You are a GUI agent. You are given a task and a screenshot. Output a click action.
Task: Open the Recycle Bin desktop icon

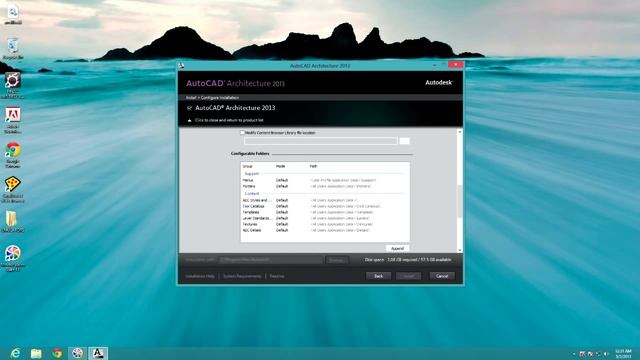(x=13, y=49)
